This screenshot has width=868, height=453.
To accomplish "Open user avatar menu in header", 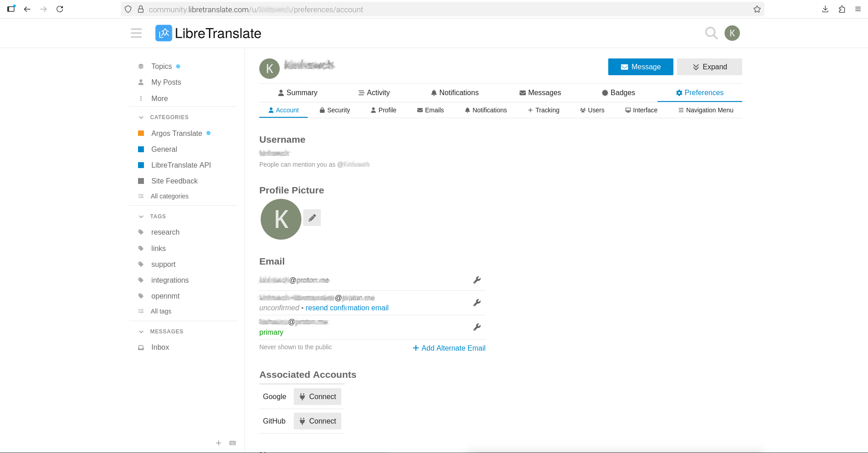I will (x=732, y=33).
